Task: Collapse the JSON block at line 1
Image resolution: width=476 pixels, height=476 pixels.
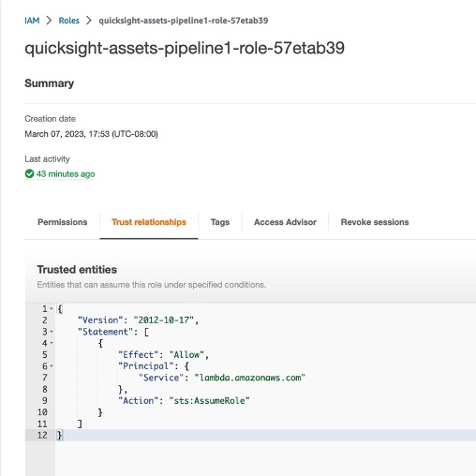Action: coord(52,309)
